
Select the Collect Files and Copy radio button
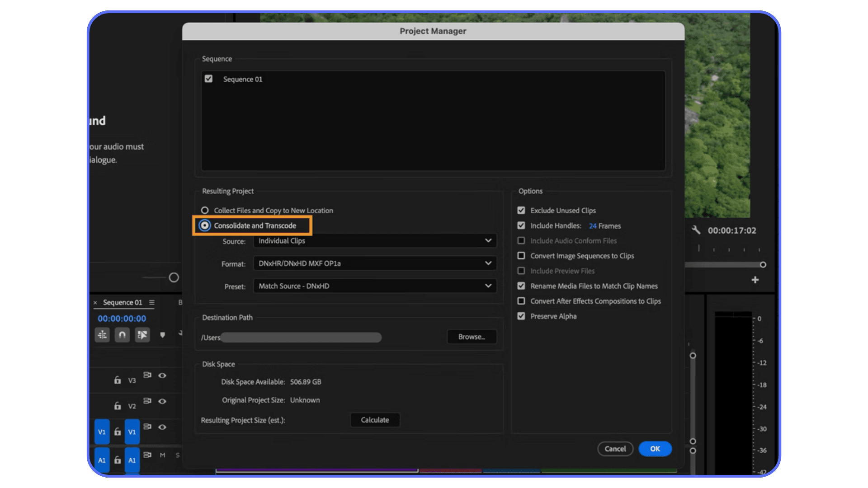(205, 210)
